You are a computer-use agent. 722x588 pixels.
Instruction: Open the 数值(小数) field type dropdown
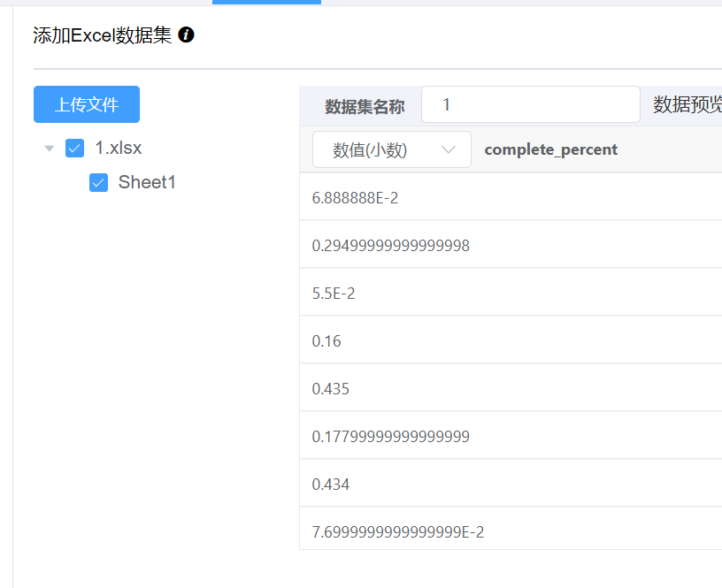pyautogui.click(x=391, y=149)
